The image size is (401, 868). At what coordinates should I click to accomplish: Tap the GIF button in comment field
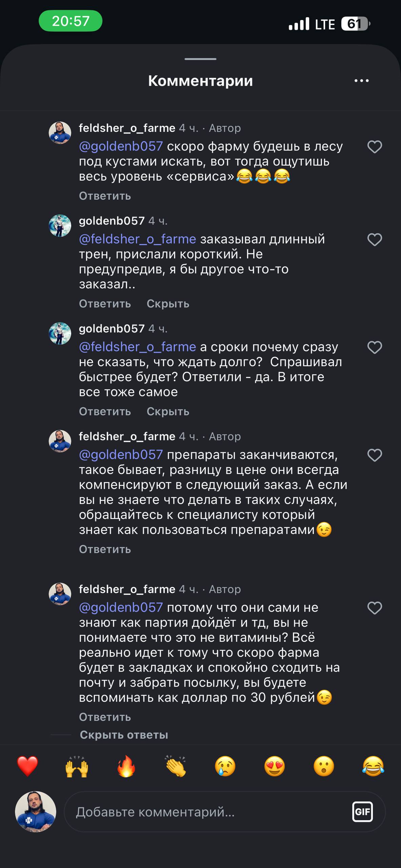pos(362,812)
